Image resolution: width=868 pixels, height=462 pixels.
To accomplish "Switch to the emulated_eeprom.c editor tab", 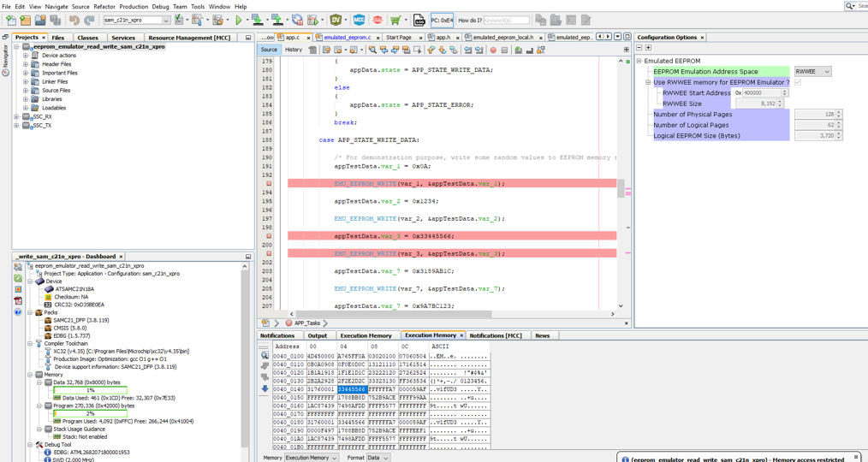I will click(347, 38).
